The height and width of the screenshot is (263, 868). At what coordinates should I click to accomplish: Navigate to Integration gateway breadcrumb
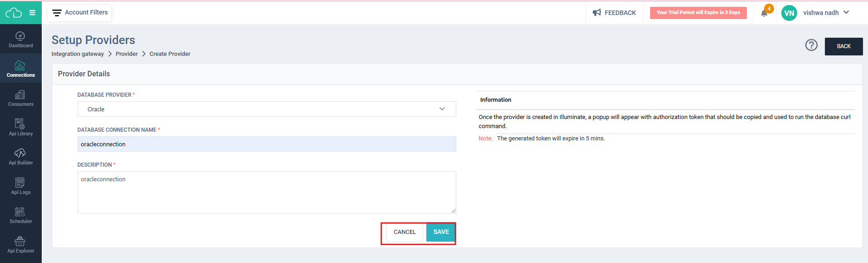(78, 54)
